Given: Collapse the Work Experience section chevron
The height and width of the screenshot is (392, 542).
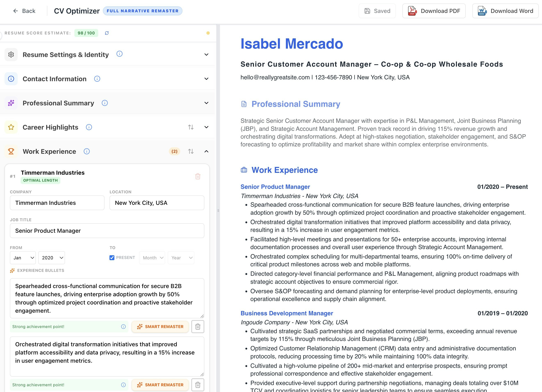Looking at the screenshot, I should [206, 151].
